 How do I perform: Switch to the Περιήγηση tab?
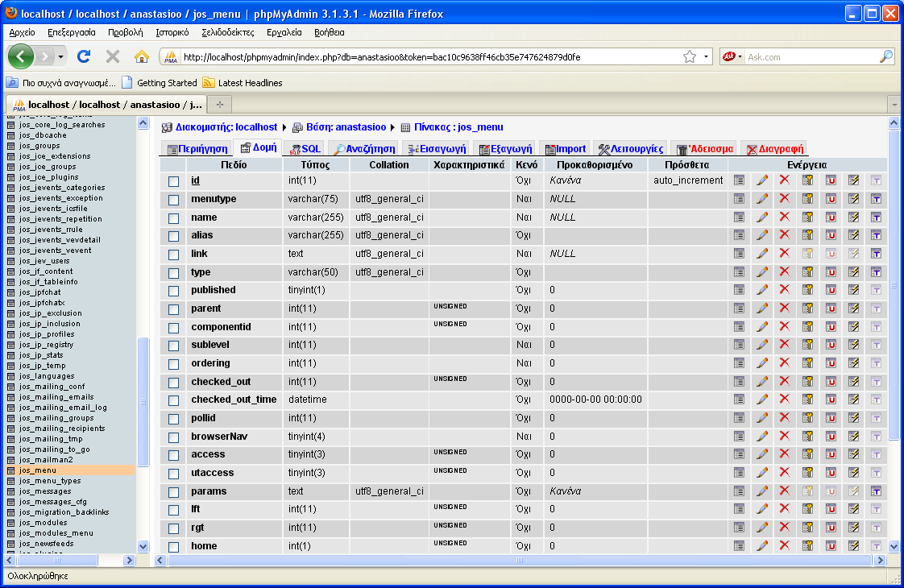(x=197, y=149)
